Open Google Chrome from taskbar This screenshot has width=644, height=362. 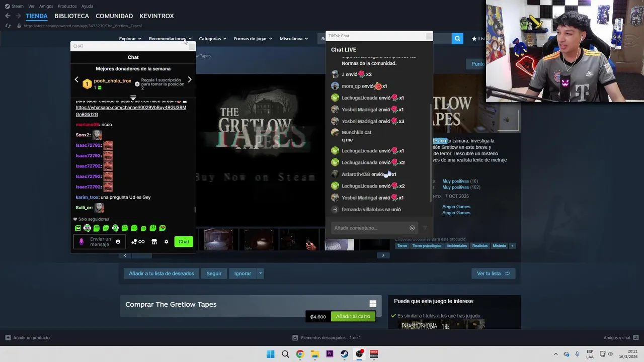[x=300, y=354]
